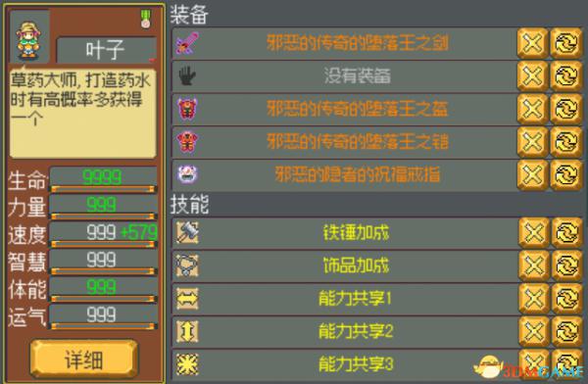
Task: Click the necklace icon for 饰品加成
Action: pyautogui.click(x=187, y=265)
